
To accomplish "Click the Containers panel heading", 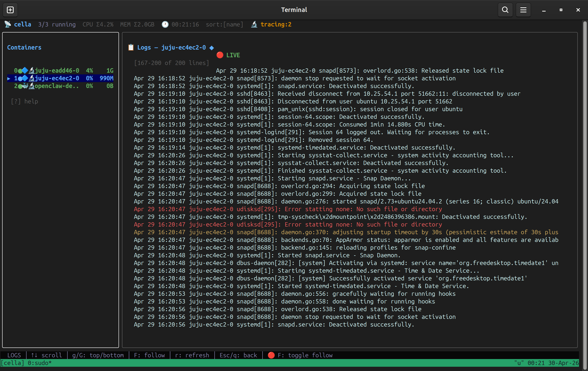I will click(x=24, y=47).
